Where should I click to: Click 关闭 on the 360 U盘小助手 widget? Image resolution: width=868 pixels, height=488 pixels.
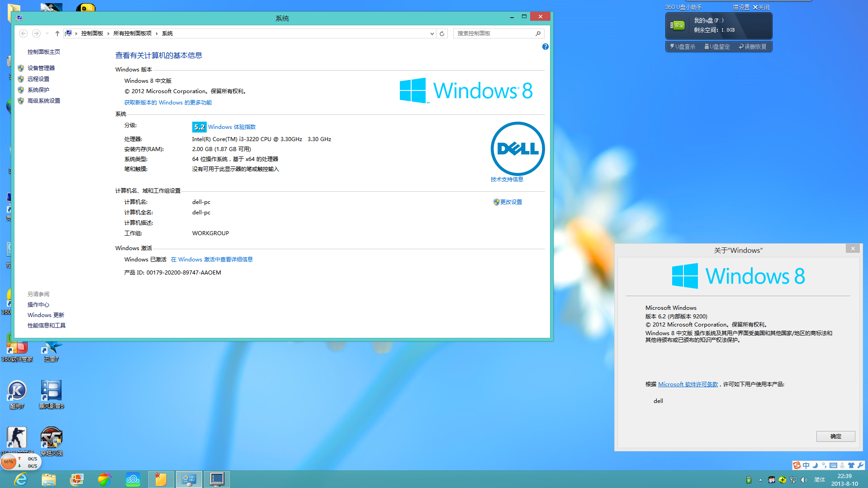click(x=761, y=7)
